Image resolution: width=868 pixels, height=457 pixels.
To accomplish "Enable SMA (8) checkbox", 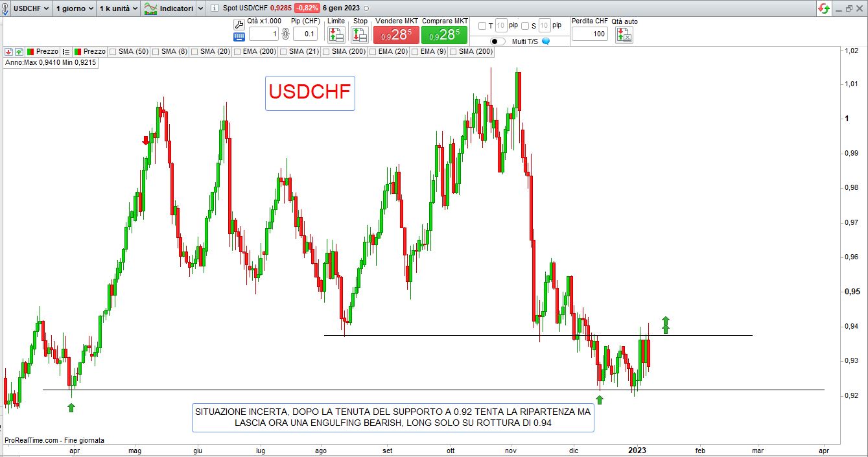I will coord(156,51).
